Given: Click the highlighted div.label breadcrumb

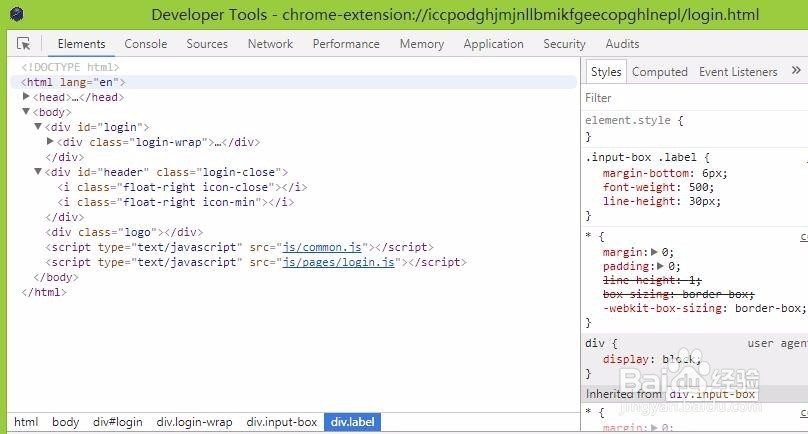Looking at the screenshot, I should [x=352, y=422].
